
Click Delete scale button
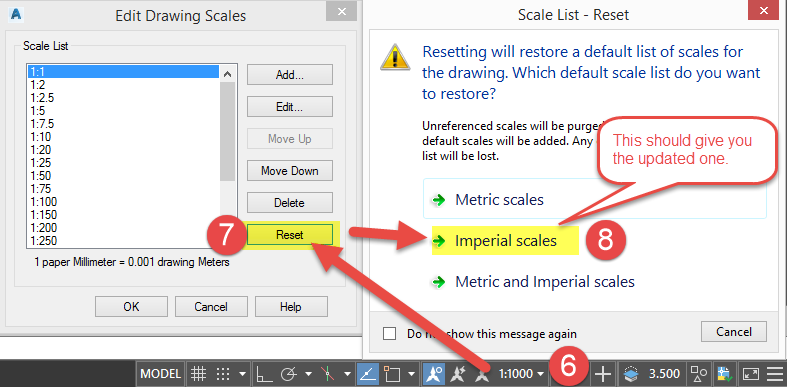tap(290, 203)
